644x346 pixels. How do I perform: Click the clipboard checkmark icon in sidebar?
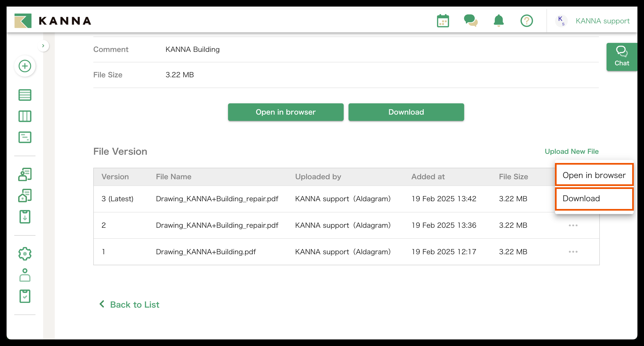[25, 296]
